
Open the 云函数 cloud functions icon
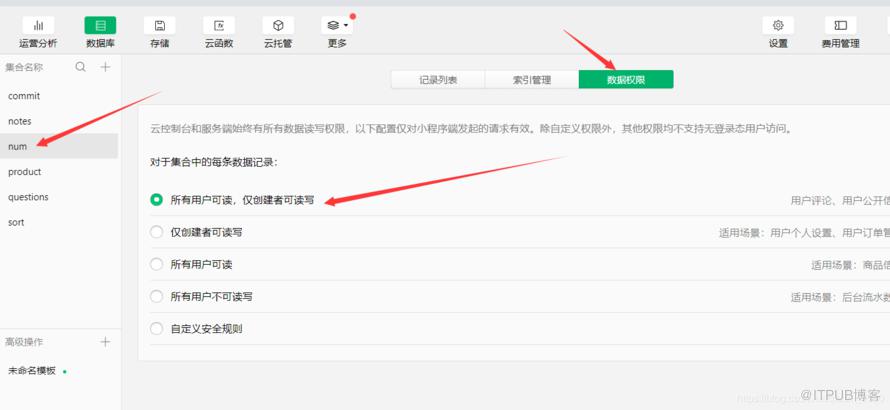click(x=219, y=26)
